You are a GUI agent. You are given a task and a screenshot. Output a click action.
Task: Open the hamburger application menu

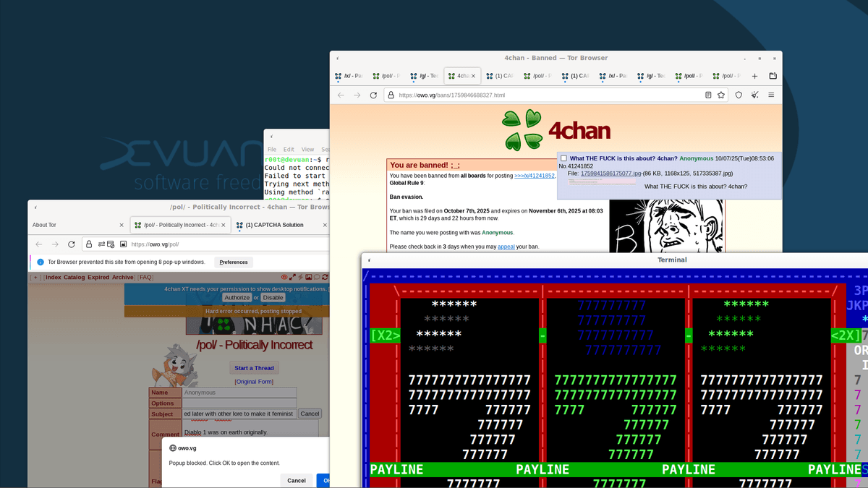[771, 95]
